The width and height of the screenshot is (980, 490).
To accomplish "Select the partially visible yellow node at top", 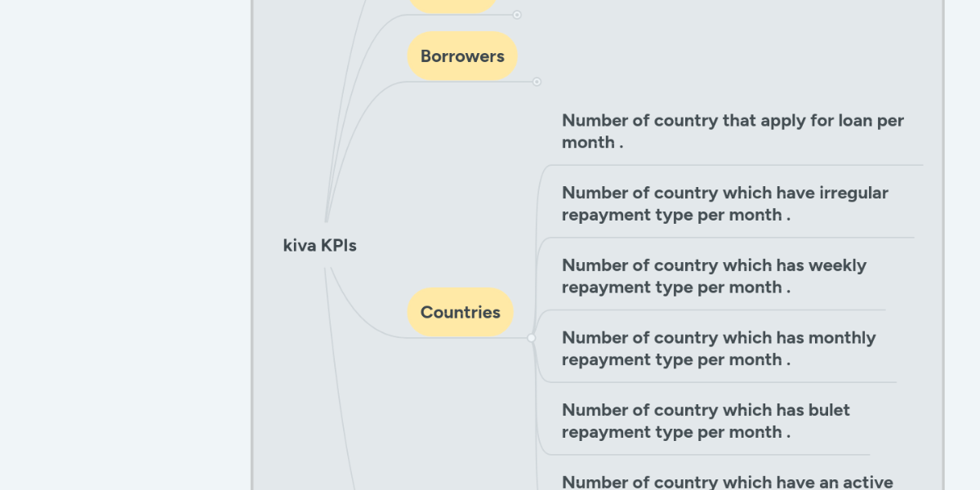I will [453, 6].
